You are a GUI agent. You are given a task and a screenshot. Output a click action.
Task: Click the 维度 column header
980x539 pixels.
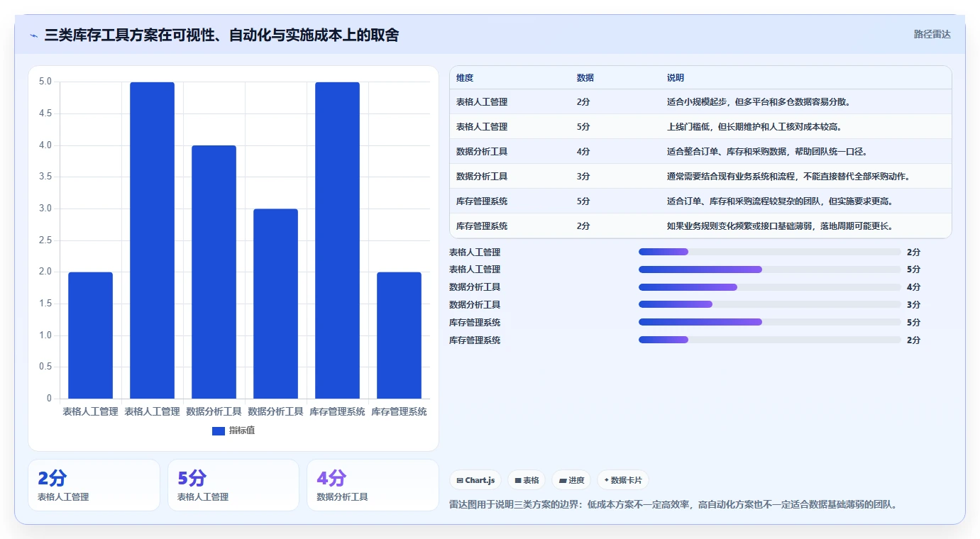(x=465, y=78)
